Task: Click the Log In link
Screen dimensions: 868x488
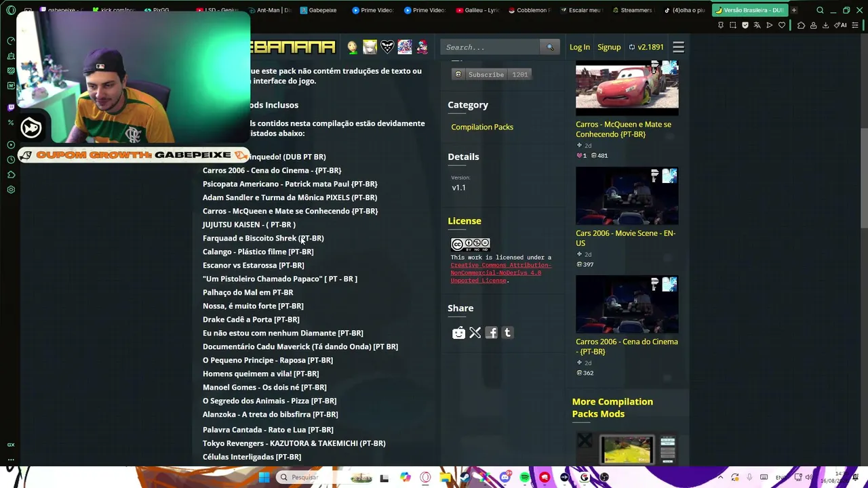Action: 580,47
